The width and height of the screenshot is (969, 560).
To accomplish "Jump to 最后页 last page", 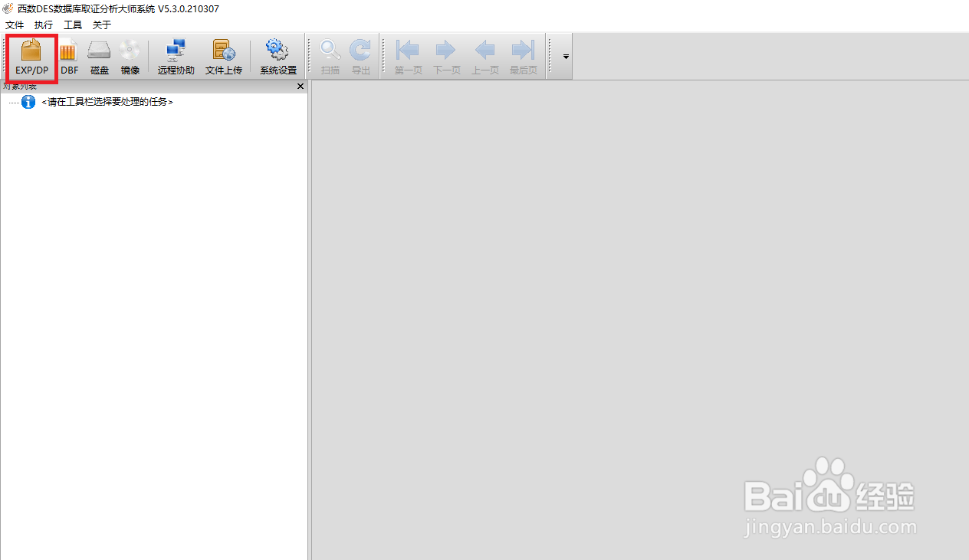I will click(523, 57).
